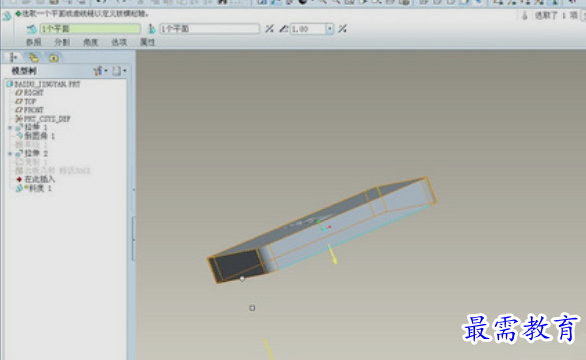Select the 倒圆角 1 feature in tree

coord(36,136)
